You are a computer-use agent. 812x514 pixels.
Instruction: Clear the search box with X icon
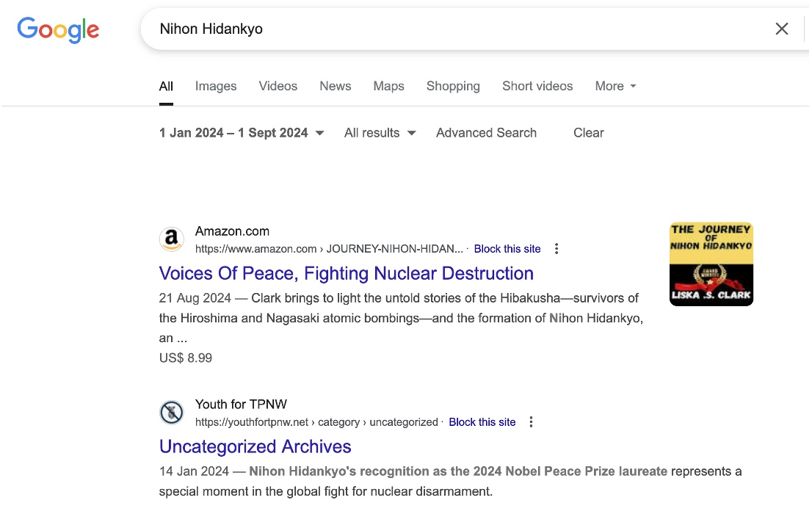coord(782,29)
